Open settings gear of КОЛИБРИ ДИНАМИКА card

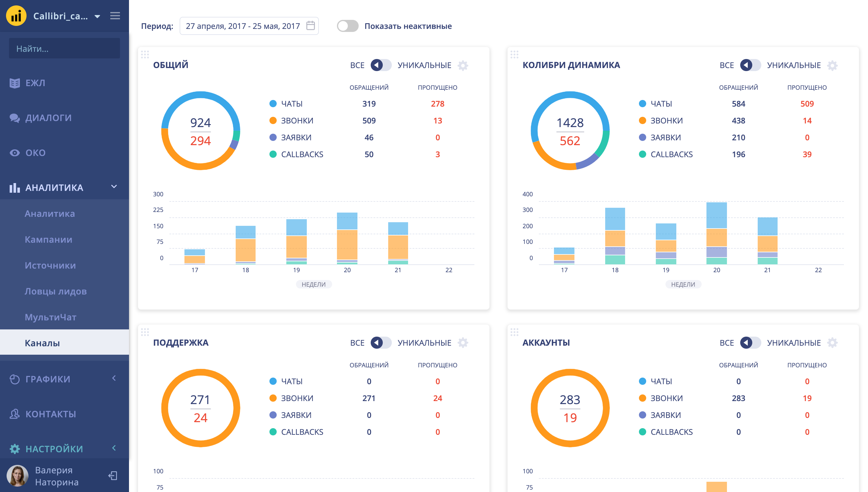832,65
